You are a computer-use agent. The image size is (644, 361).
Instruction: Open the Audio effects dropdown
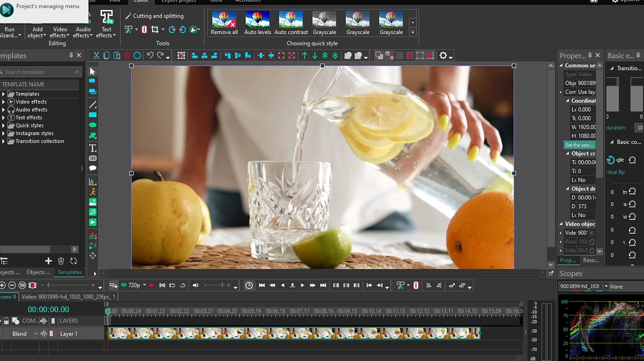point(83,32)
